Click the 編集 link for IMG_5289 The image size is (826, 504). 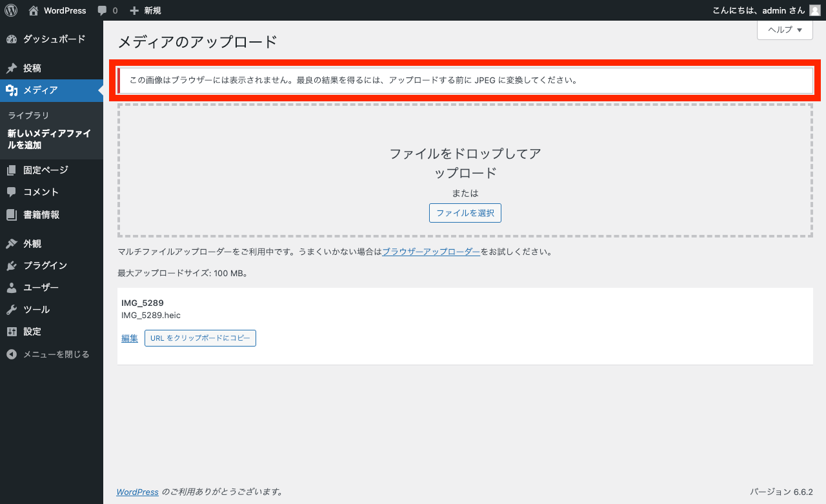tap(130, 338)
